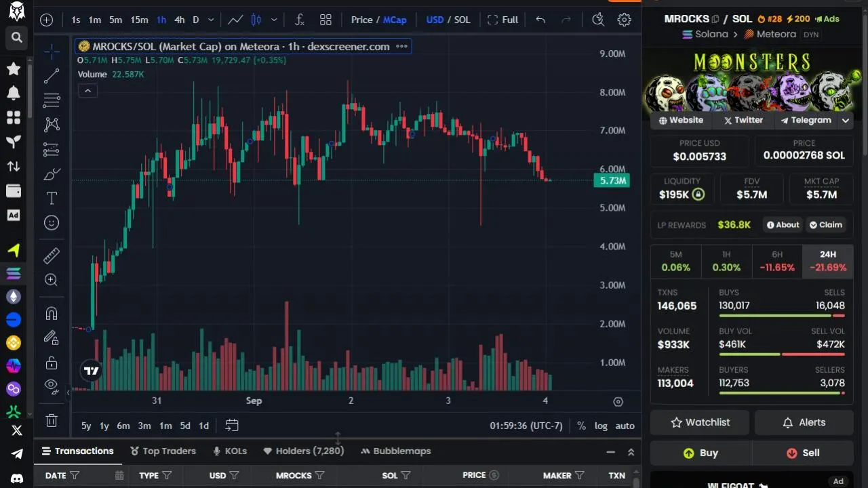Select the Solana chain icon in sidebar
This screenshot has width=868, height=488.
point(14,273)
